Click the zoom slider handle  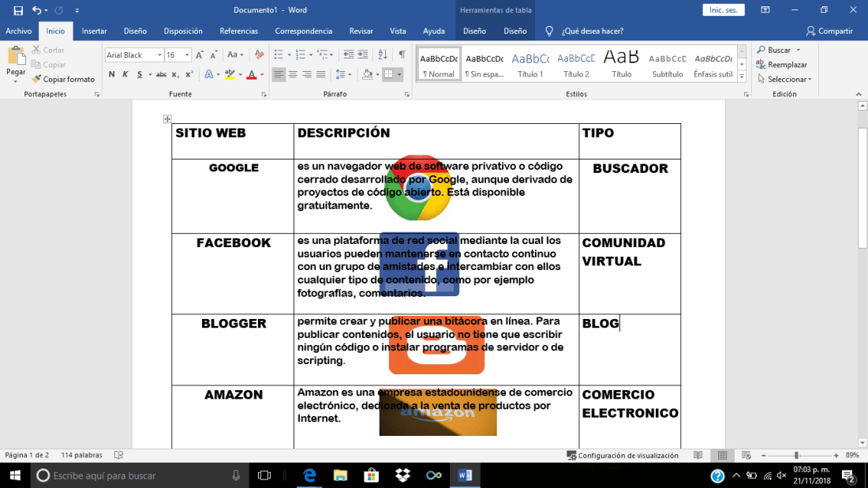point(796,456)
